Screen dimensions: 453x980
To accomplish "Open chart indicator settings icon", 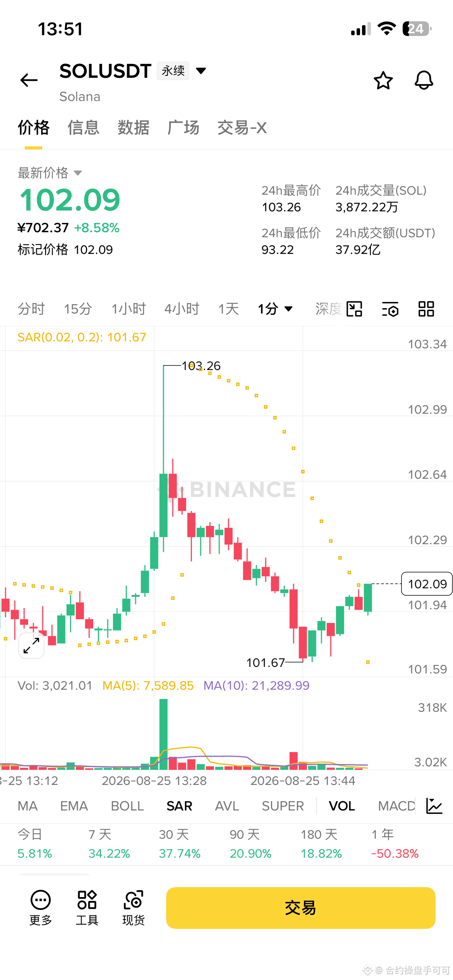I will (x=390, y=309).
